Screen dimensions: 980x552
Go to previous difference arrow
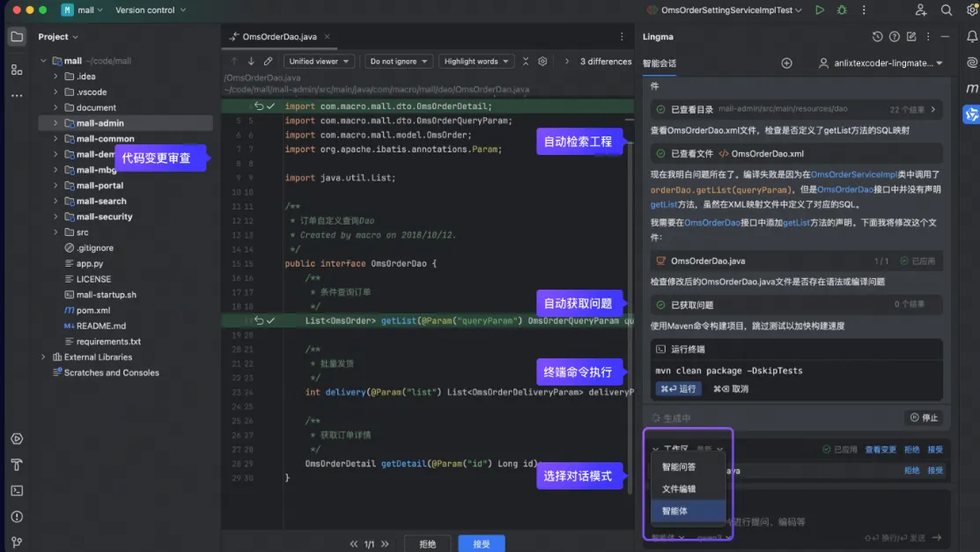click(x=233, y=62)
